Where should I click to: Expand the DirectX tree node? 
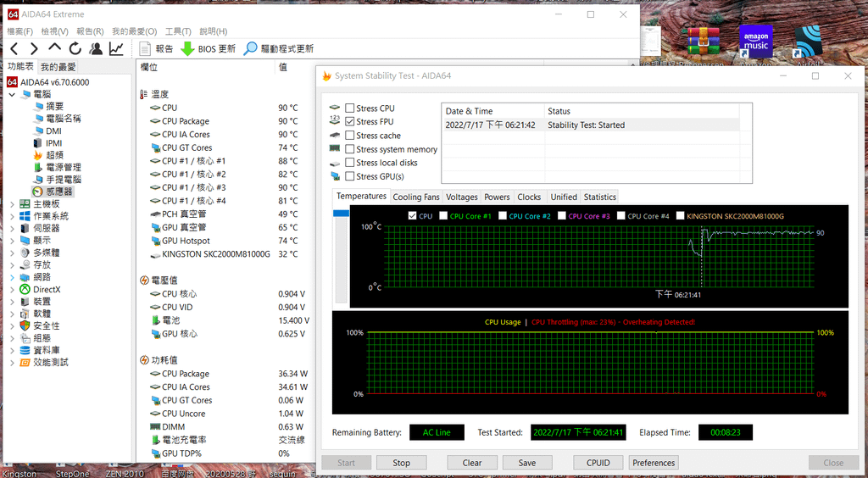(x=12, y=289)
